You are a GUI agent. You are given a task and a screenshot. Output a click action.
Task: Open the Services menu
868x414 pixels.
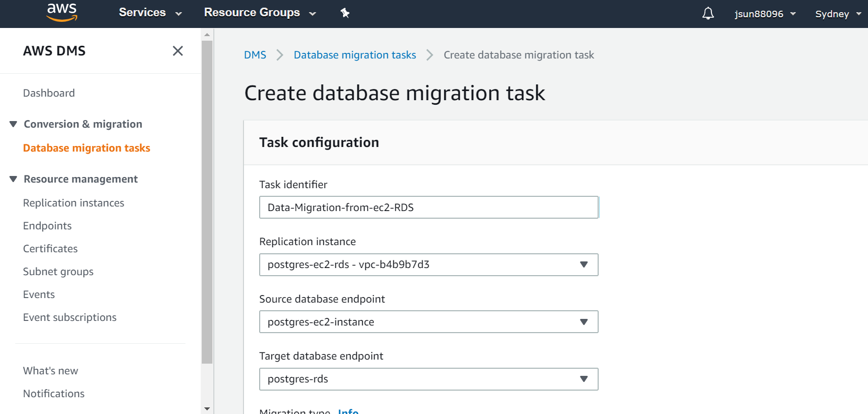[x=150, y=13]
